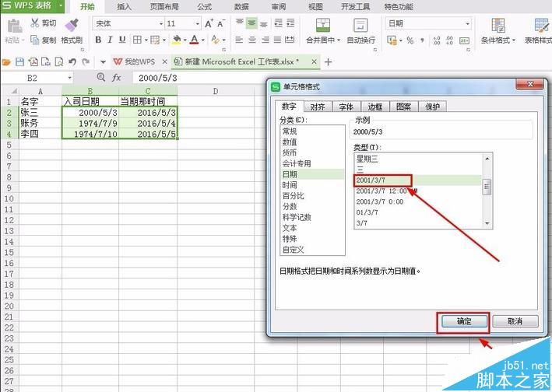This screenshot has width=552, height=392.
Task: Click the decrease font size icon
Action: (x=221, y=23)
